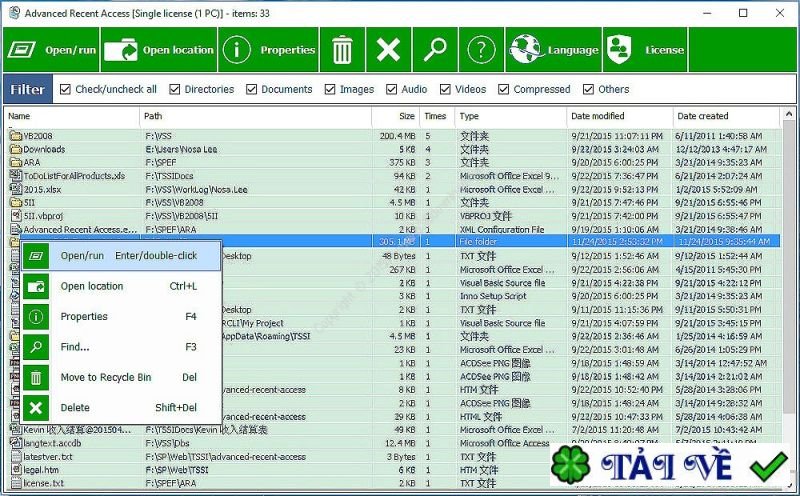This screenshot has width=800, height=496.
Task: Click the latestver.txt file icon
Action: coord(16,456)
